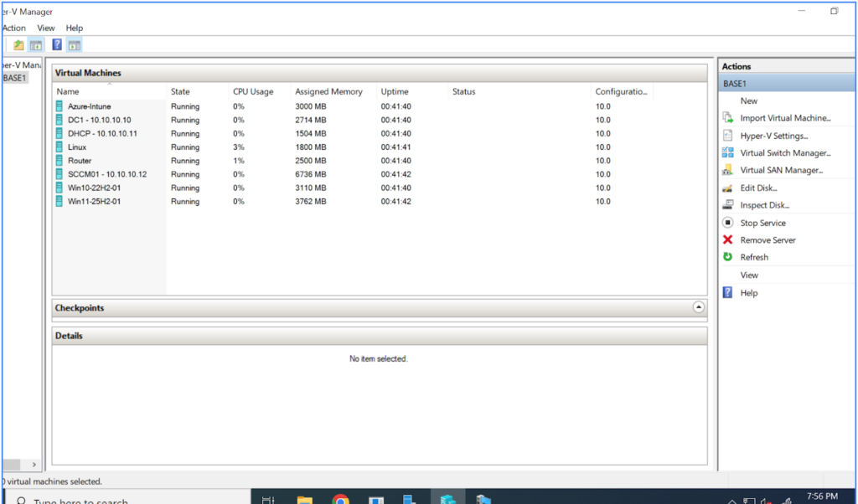858x504 pixels.
Task: Expand the Checkpoints panel chevron
Action: point(699,307)
